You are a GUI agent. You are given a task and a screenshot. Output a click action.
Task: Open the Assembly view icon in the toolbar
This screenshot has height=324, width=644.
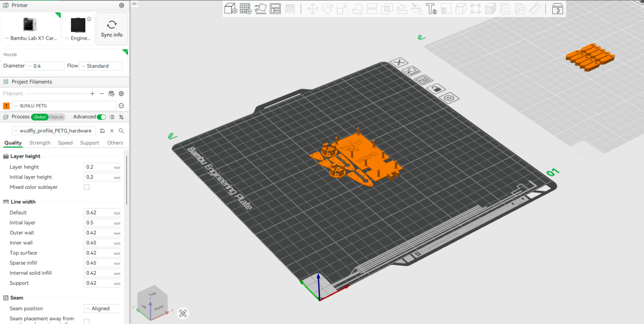click(558, 9)
